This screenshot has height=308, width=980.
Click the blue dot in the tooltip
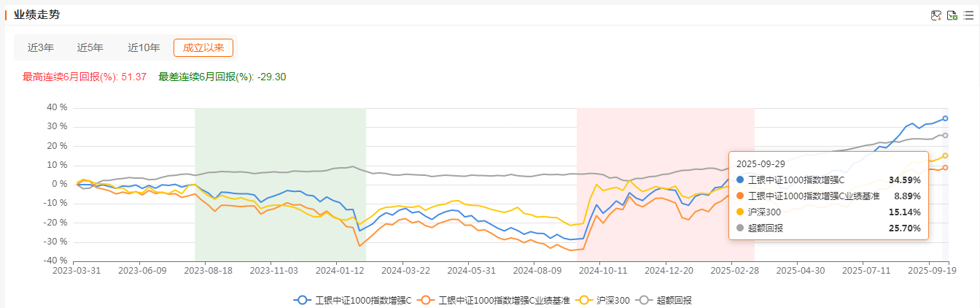point(741,180)
